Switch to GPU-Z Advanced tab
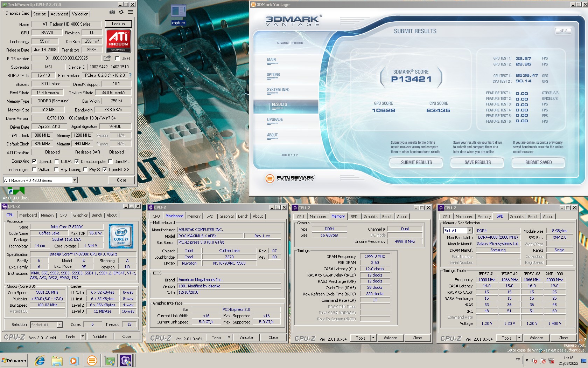The height and width of the screenshot is (368, 588). (59, 14)
